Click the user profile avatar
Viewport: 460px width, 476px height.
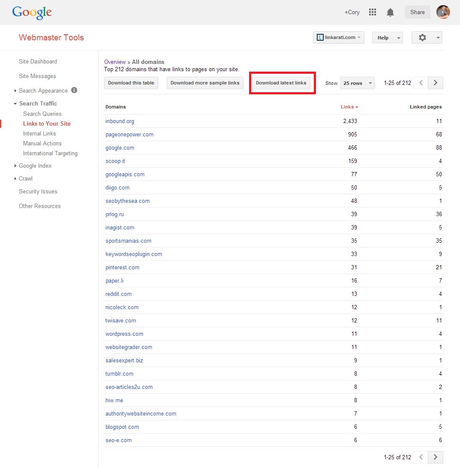pyautogui.click(x=443, y=12)
